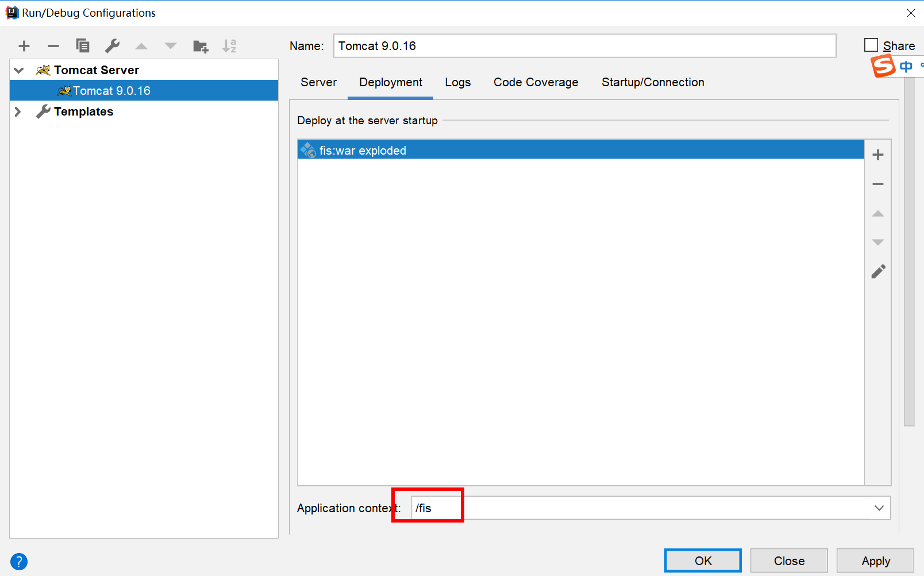Toggle Chinese input mode indicator
The width and height of the screenshot is (924, 576).
(x=906, y=67)
